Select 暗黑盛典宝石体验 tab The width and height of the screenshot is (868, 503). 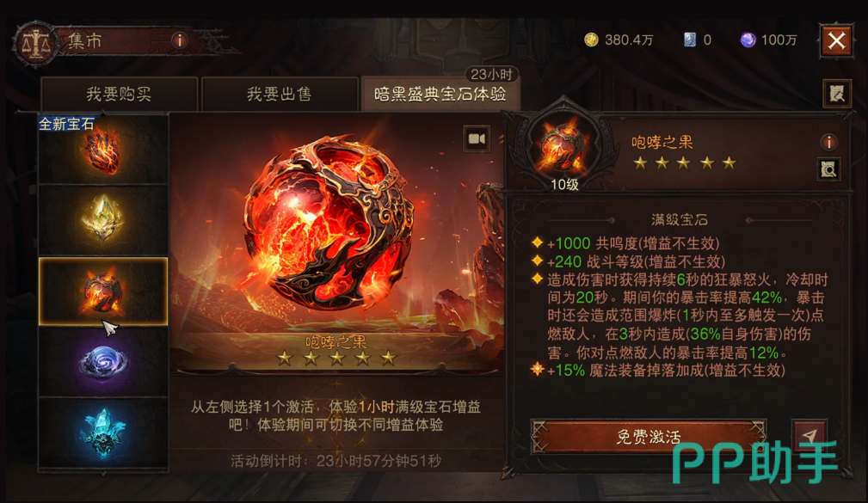(x=440, y=94)
